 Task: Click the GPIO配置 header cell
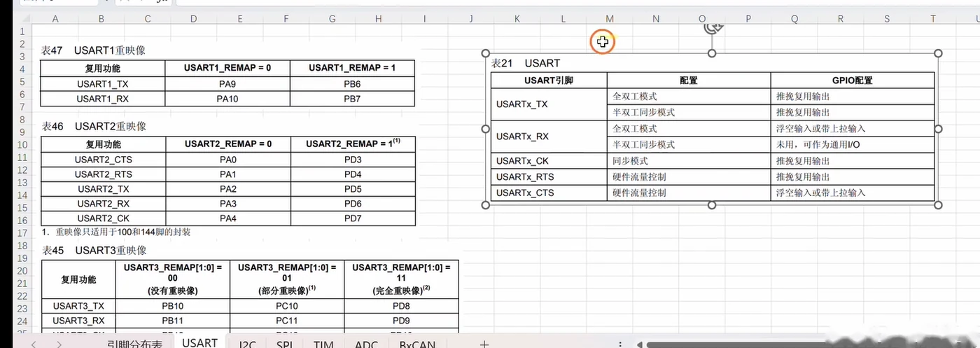pos(853,81)
